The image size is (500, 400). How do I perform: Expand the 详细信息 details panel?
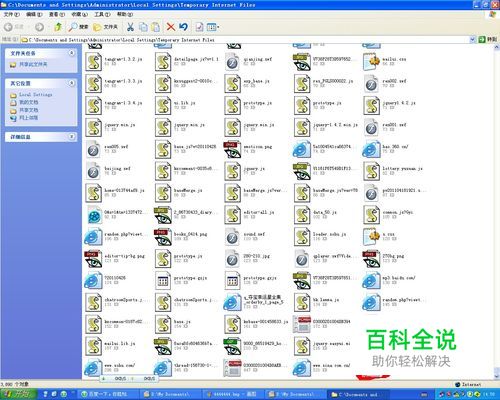coord(71,137)
